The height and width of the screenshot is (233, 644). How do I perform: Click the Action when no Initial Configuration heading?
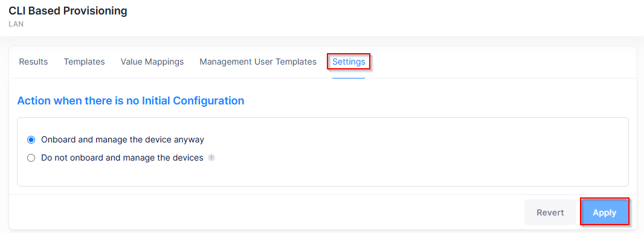(x=130, y=100)
